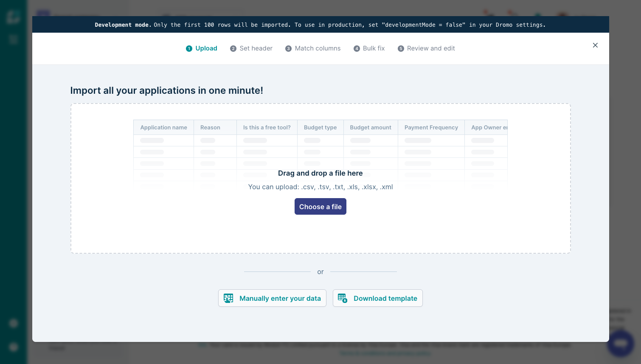Viewport: 641px width, 364px height.
Task: Go to the Bulk fix step
Action: pyautogui.click(x=369, y=48)
